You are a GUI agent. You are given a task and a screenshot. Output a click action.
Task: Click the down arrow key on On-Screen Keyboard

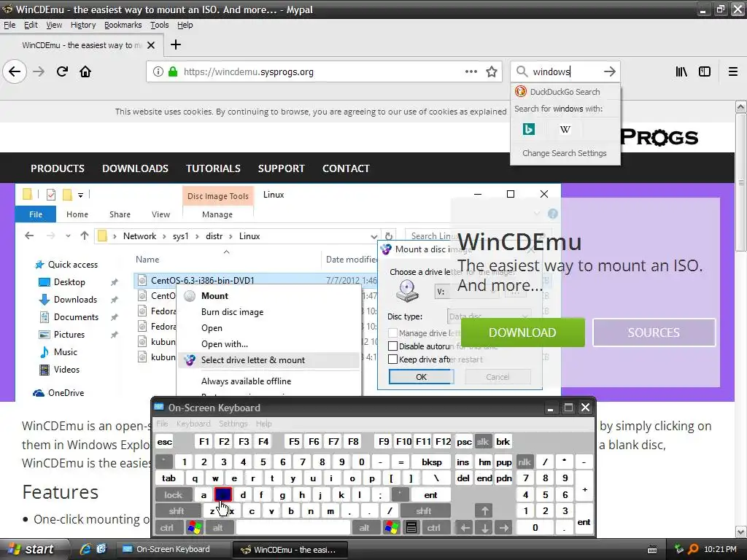pyautogui.click(x=484, y=527)
